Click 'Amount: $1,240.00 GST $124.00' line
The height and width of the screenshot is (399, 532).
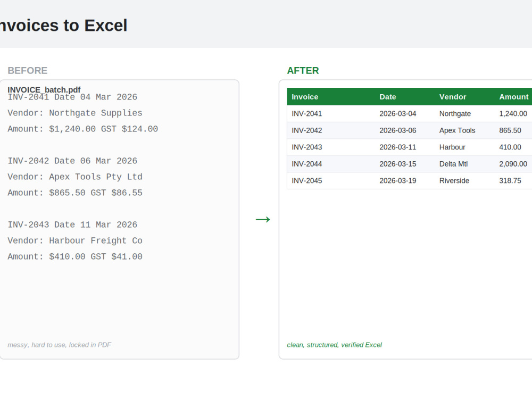point(83,129)
